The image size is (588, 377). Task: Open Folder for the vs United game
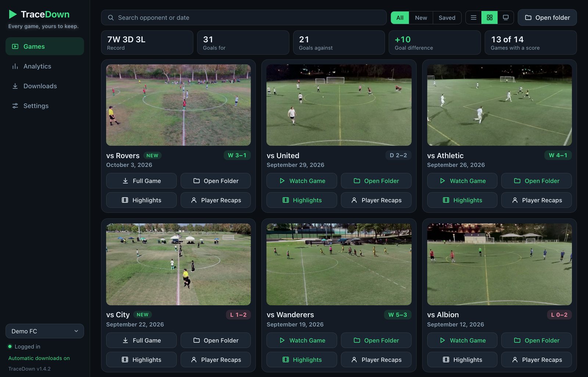pyautogui.click(x=376, y=181)
